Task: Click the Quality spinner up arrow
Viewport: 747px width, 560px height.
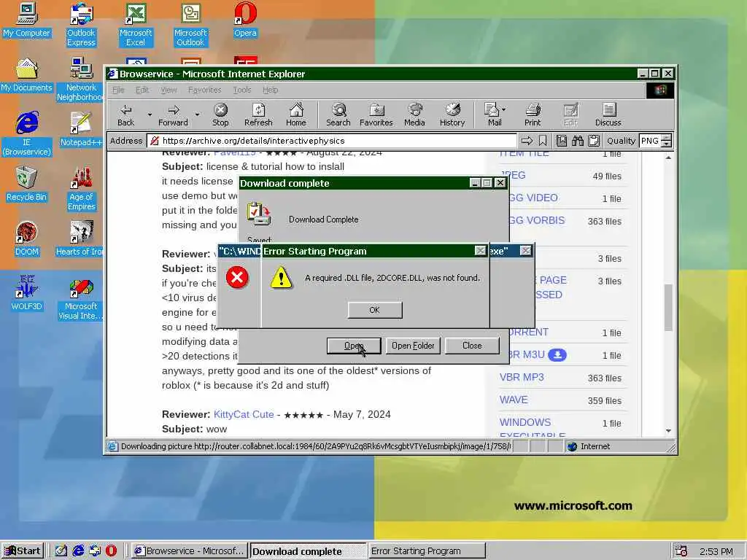Action: click(x=667, y=138)
